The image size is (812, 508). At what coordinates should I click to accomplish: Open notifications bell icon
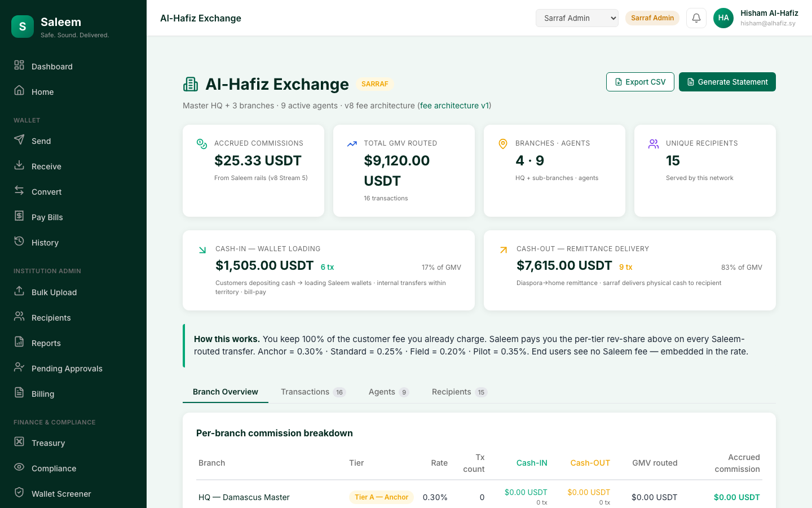click(x=696, y=18)
